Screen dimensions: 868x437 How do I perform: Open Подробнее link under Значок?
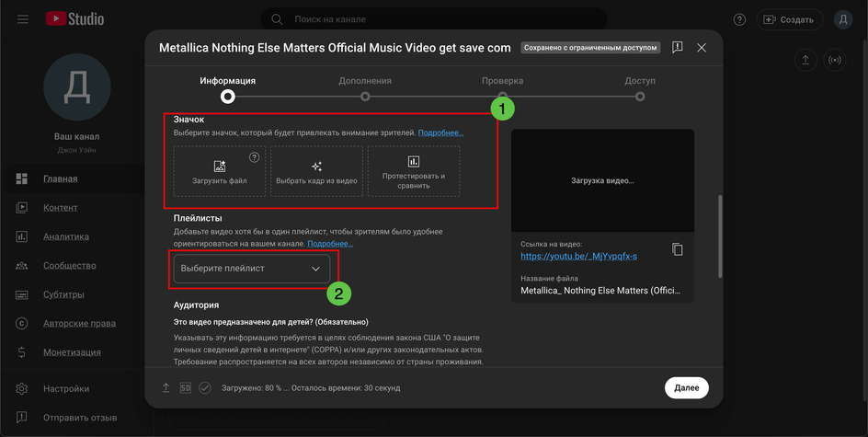pyautogui.click(x=440, y=132)
